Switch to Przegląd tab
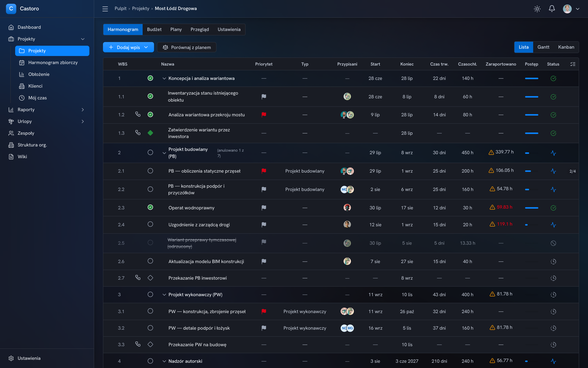Image resolution: width=588 pixels, height=368 pixels. point(200,29)
